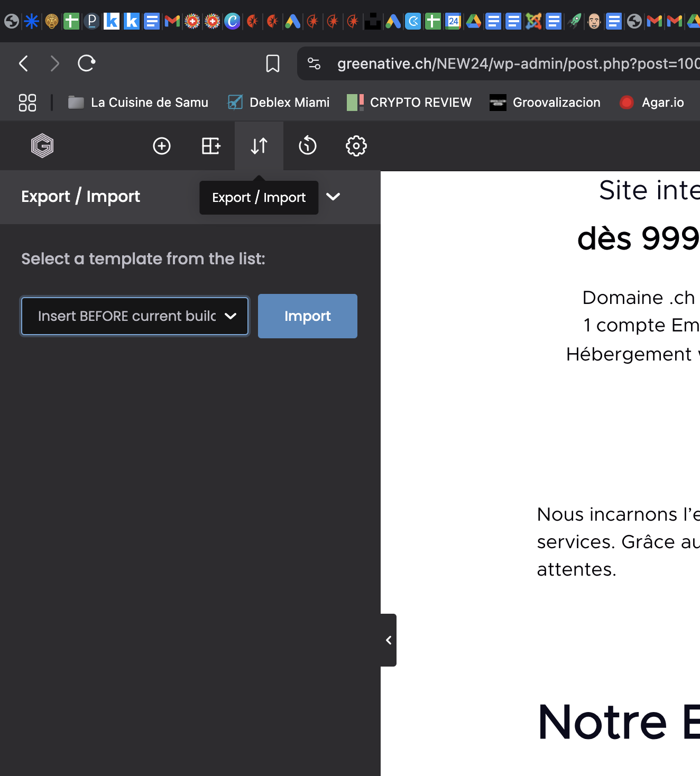Switch to the black Unsplash-style icon tab
The image size is (700, 776).
373,21
